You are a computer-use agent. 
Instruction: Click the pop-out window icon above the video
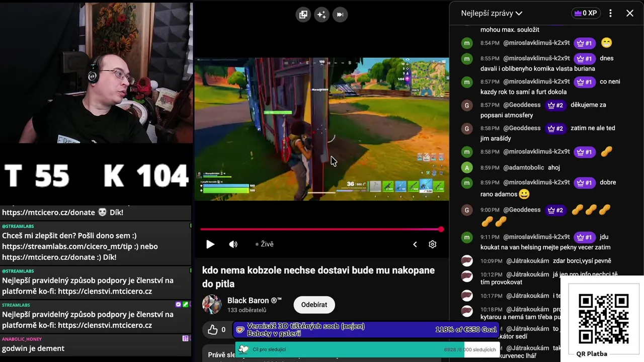tap(303, 15)
